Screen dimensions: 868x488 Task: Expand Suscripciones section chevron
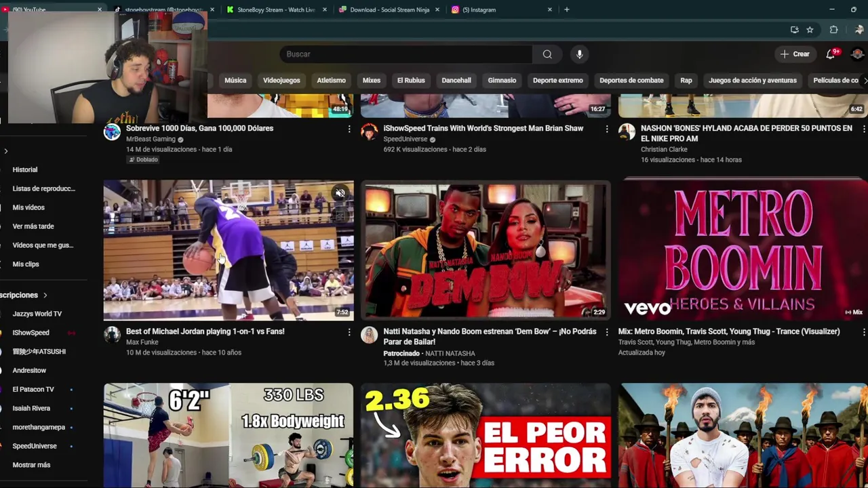[45, 295]
